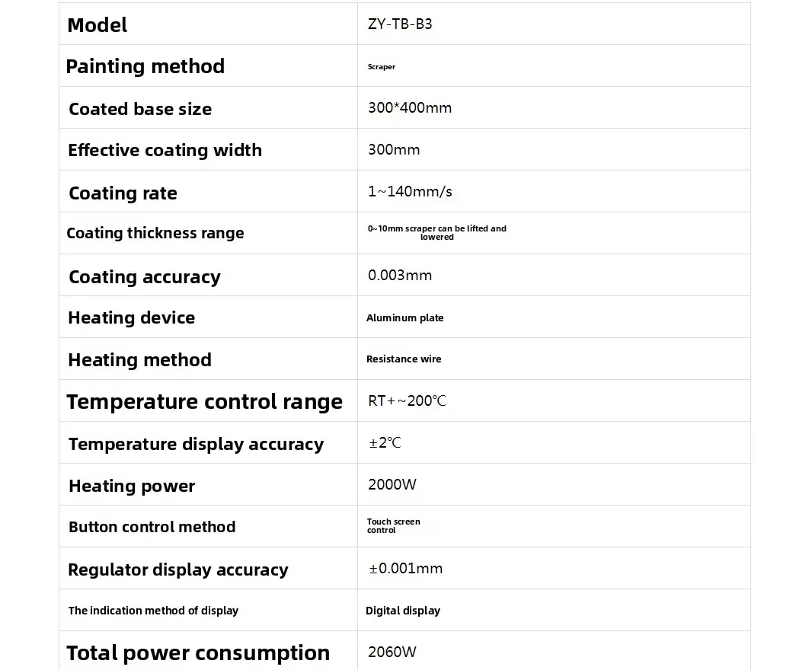Viewport: 812px width, 670px height.
Task: Select the ZY-TB-B3 model value
Action: (x=400, y=24)
